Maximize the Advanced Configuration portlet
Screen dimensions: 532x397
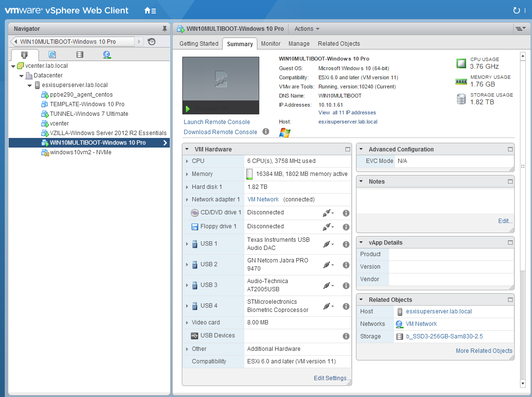[510, 149]
